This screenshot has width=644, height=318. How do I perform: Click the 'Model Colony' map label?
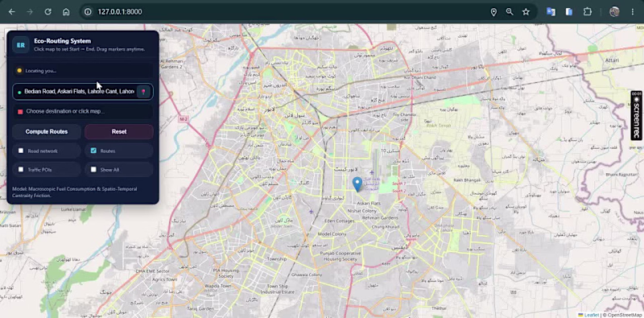332,233
